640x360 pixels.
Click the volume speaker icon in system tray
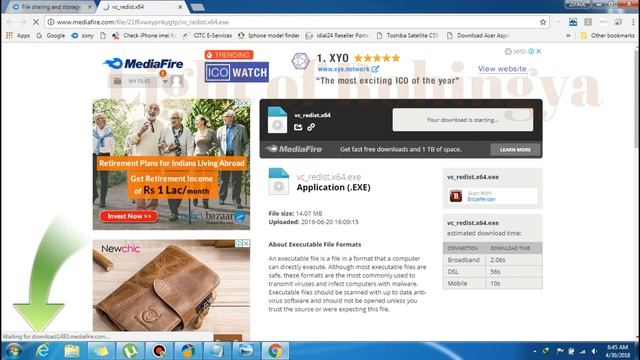(594, 351)
